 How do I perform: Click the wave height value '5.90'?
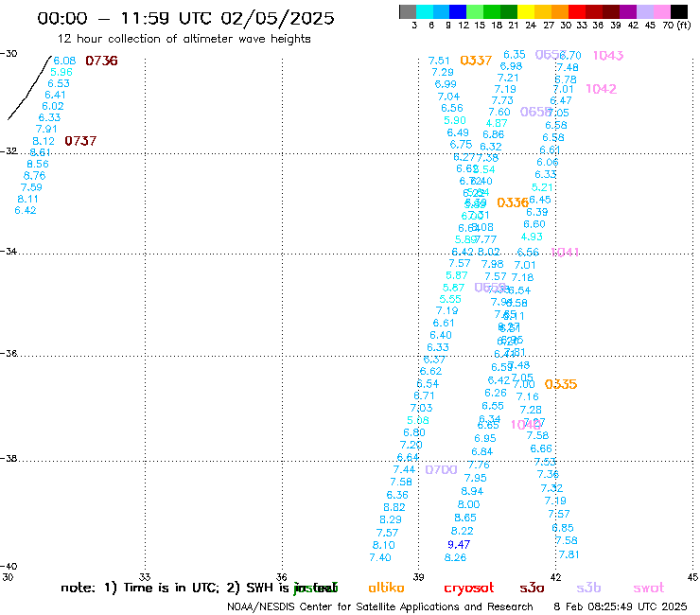[x=455, y=120]
